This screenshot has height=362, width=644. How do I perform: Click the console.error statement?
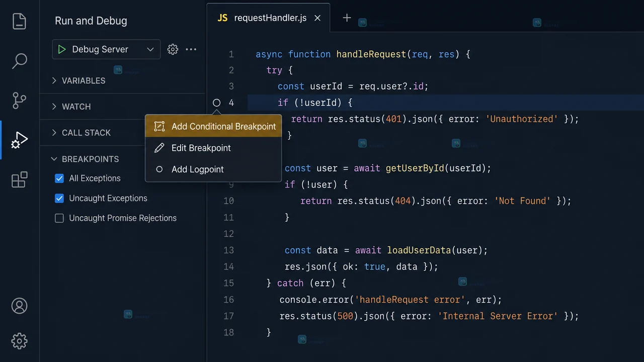(390, 300)
